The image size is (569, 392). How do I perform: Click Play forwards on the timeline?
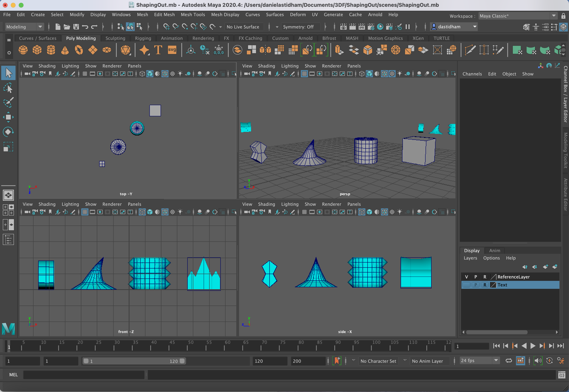(533, 346)
